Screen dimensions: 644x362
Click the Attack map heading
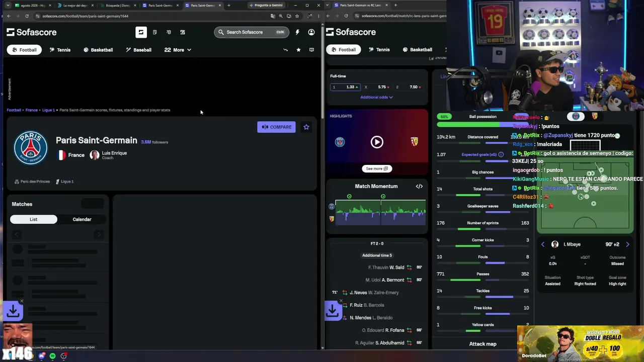(482, 344)
